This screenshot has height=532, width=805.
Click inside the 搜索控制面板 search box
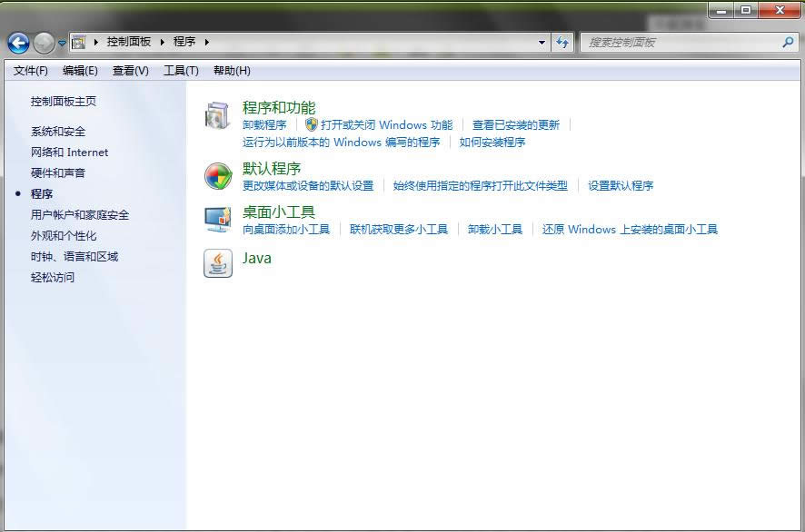click(691, 42)
